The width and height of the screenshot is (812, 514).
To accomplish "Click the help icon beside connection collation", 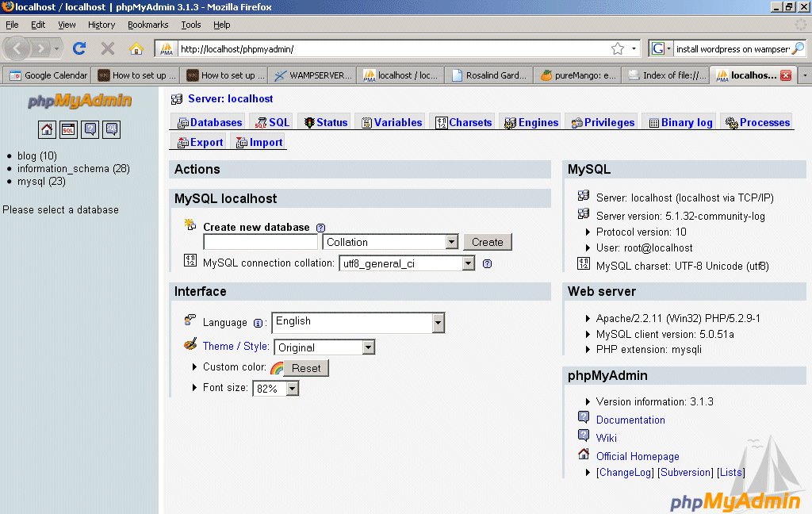I will pyautogui.click(x=488, y=263).
